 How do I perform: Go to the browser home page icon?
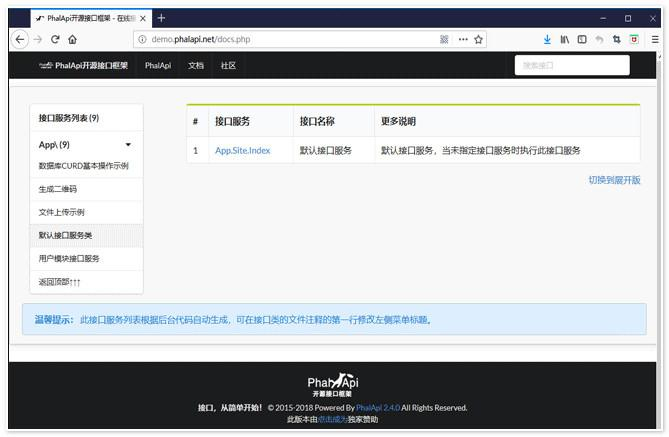pos(73,39)
